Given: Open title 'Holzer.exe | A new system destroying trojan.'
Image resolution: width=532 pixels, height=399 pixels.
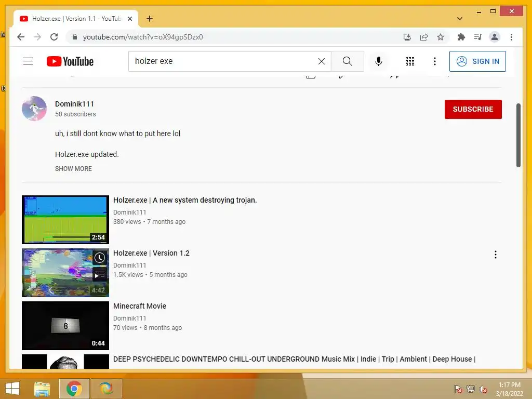Looking at the screenshot, I should coord(185,200).
